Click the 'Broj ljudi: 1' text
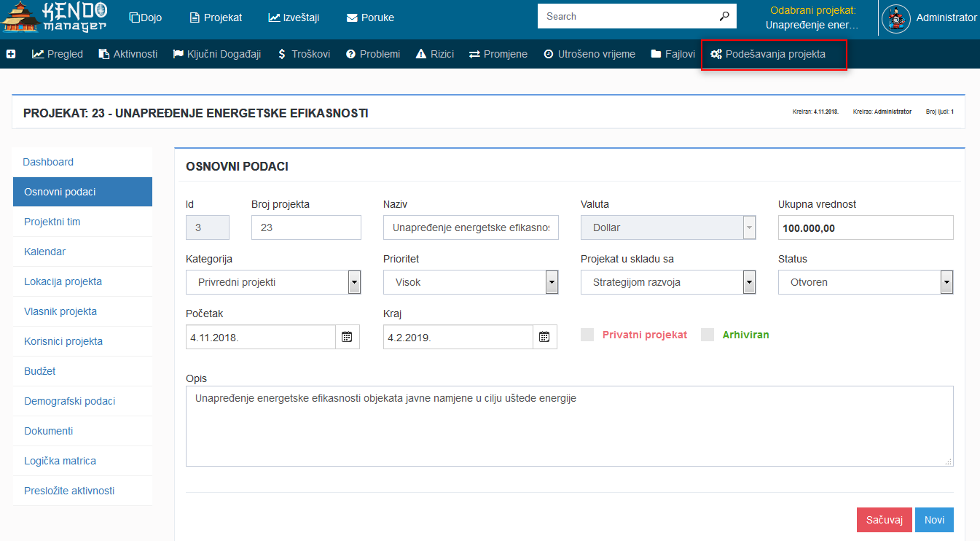 pos(940,112)
